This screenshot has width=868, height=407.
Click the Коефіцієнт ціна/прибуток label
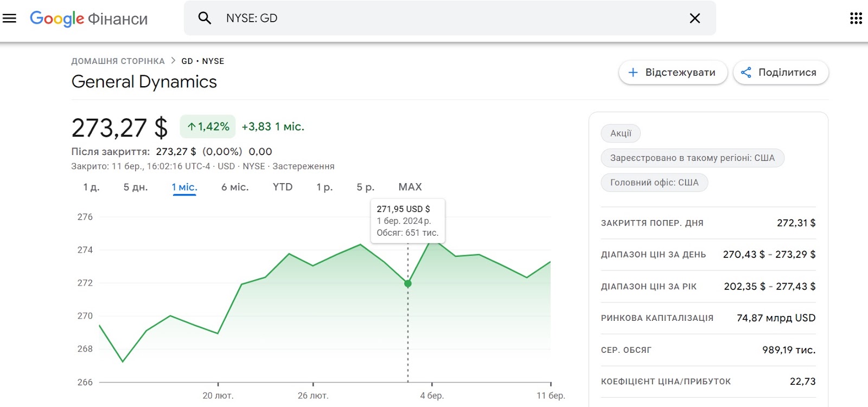[x=666, y=382]
